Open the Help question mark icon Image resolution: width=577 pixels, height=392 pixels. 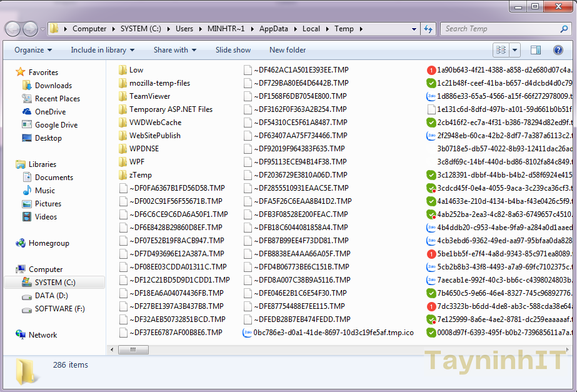point(557,50)
